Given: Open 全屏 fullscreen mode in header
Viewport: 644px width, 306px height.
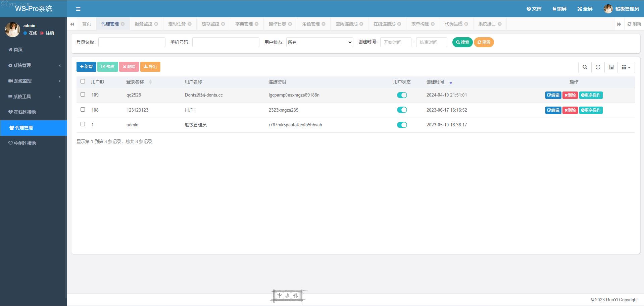Looking at the screenshot, I should [x=585, y=9].
